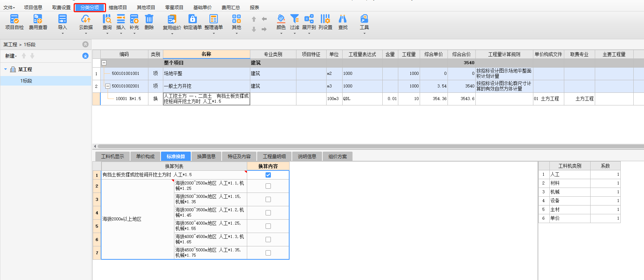644x280 pixels.
Task: Click the 查找 binoculars icon
Action: click(x=343, y=19)
